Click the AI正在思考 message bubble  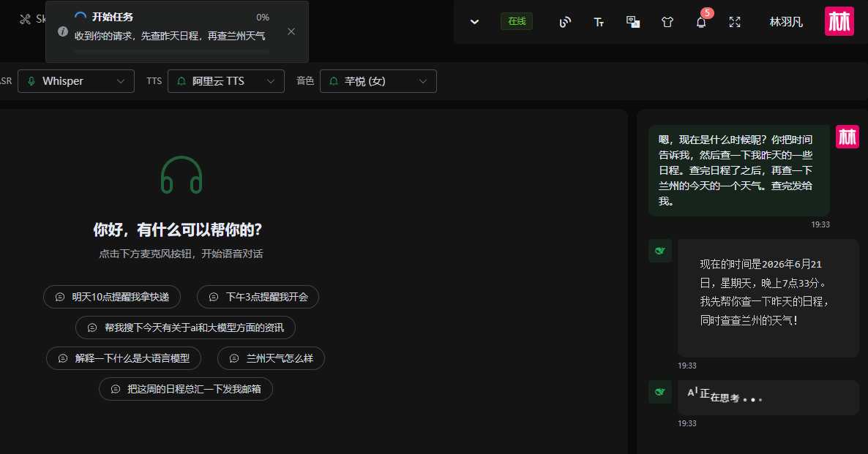coord(768,398)
